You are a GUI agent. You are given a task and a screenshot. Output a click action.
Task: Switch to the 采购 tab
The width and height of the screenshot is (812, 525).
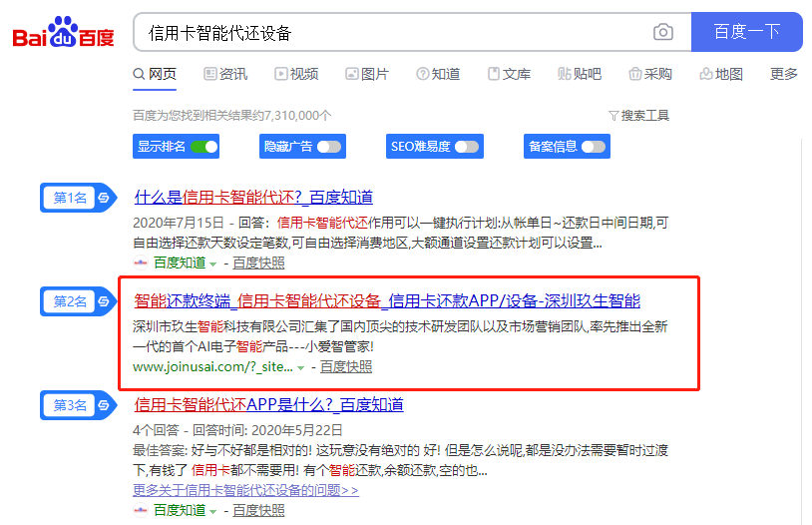point(650,74)
